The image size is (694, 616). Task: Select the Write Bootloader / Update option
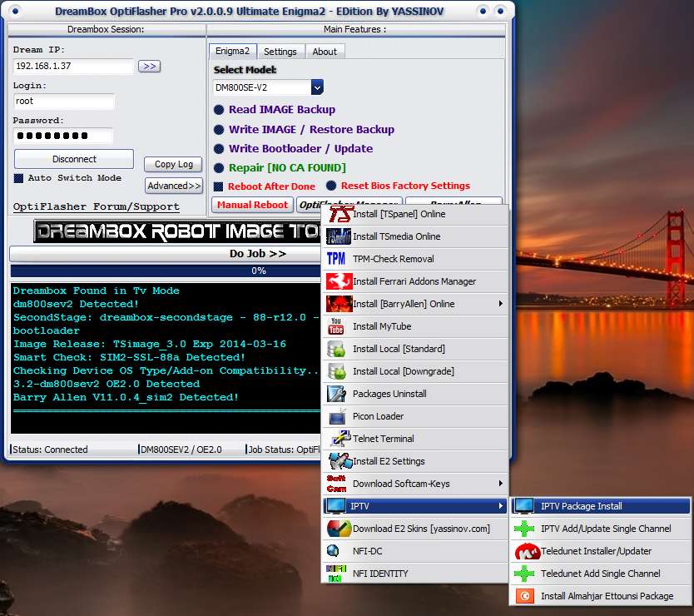point(219,149)
